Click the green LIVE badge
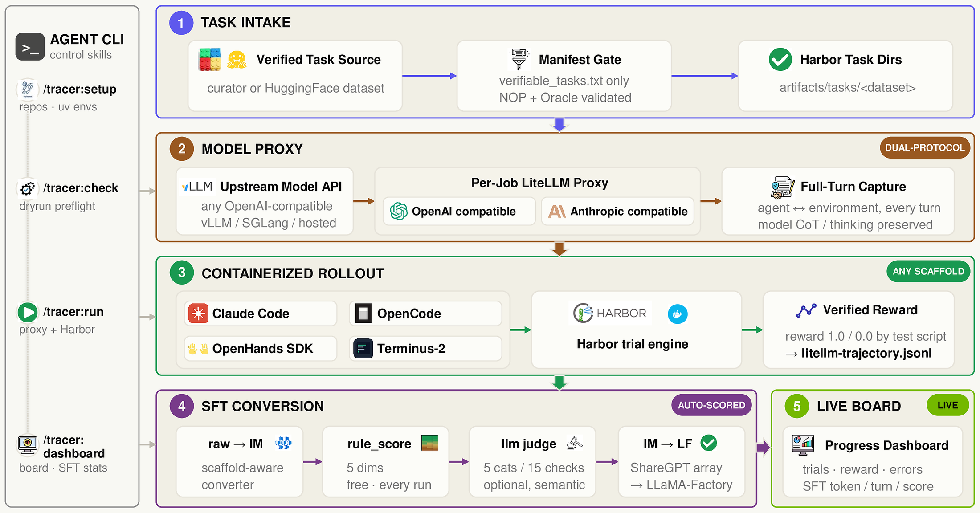 tap(947, 405)
